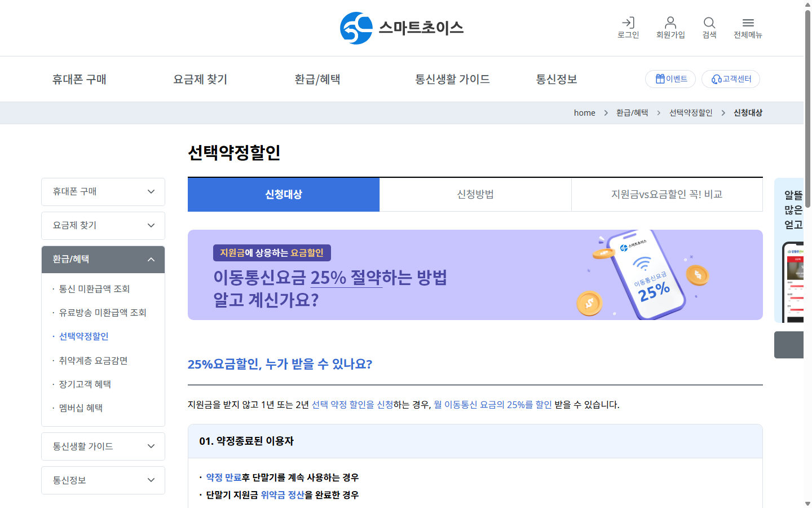The width and height of the screenshot is (812, 508).
Task: Click 신청대상 in the breadcrumb
Action: tap(748, 113)
